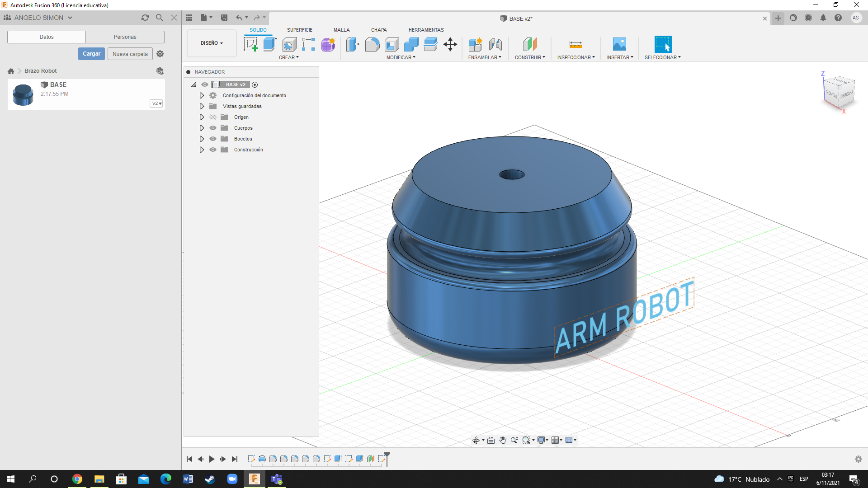
Task: Toggle visibility of BASE v2 component
Action: tap(205, 84)
